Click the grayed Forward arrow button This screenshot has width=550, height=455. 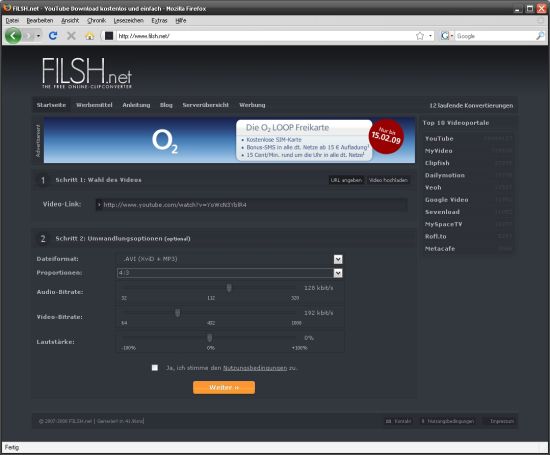29,35
